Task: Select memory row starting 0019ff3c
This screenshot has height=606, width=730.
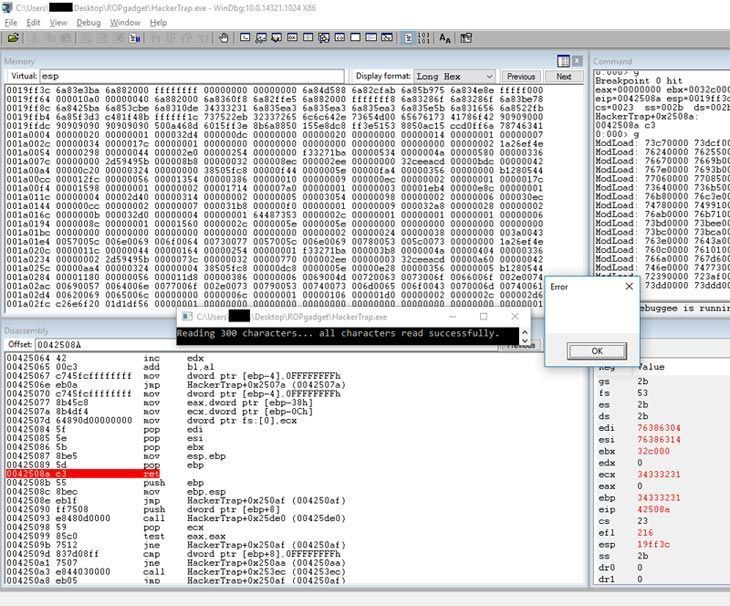Action: (275, 90)
